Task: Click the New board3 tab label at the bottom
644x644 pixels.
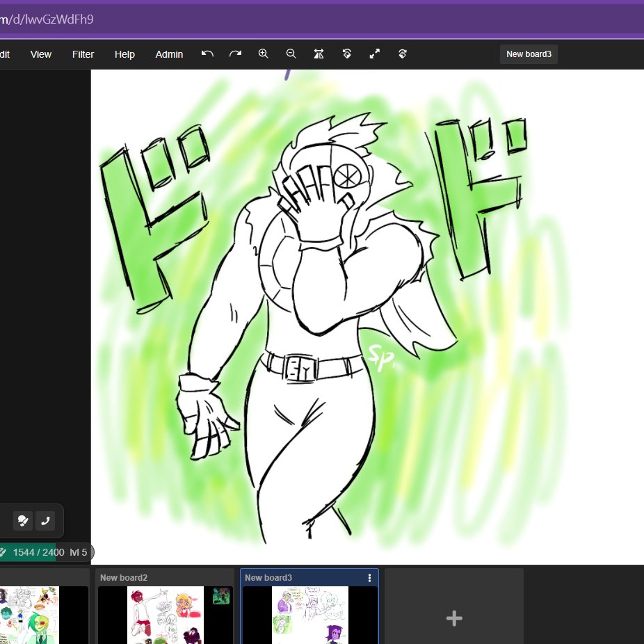Action: pos(268,577)
